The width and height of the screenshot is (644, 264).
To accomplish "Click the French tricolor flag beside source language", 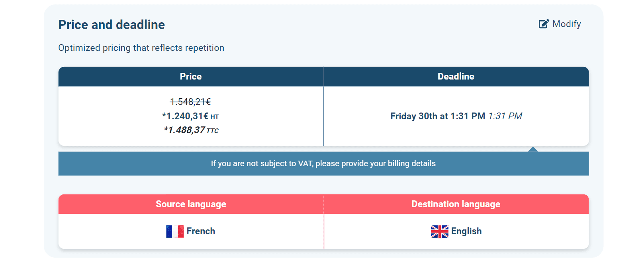I will click(175, 231).
